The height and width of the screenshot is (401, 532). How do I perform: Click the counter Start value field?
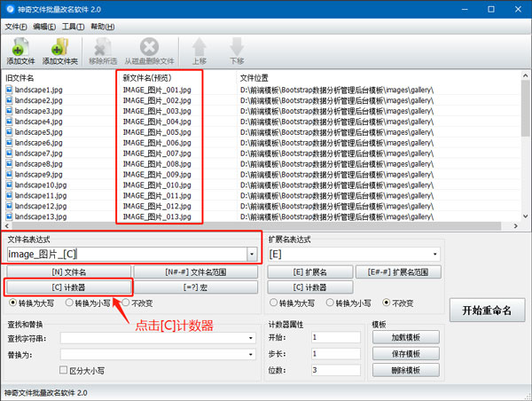[336, 337]
